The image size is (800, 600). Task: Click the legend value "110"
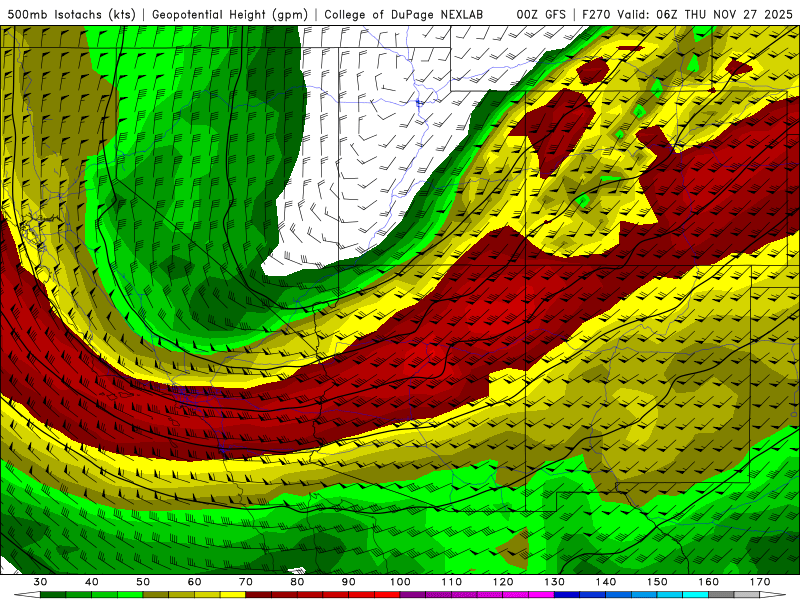[452, 582]
